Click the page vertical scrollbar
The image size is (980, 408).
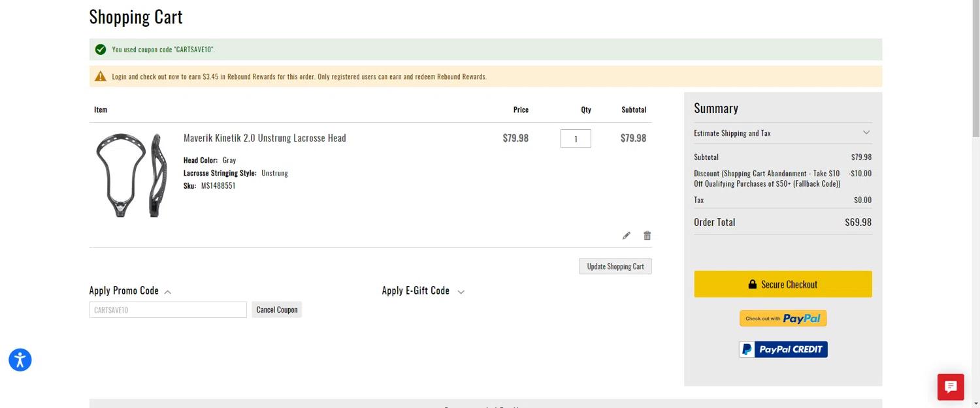point(975,196)
